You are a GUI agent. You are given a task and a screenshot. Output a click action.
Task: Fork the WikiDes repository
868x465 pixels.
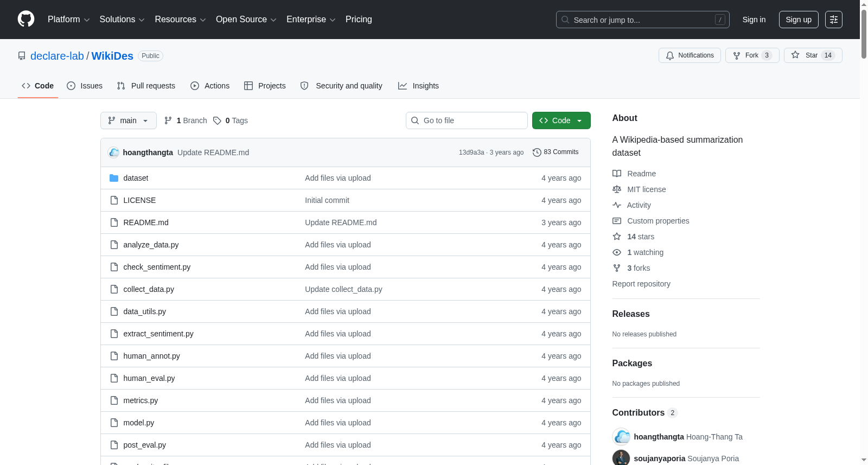coord(752,55)
